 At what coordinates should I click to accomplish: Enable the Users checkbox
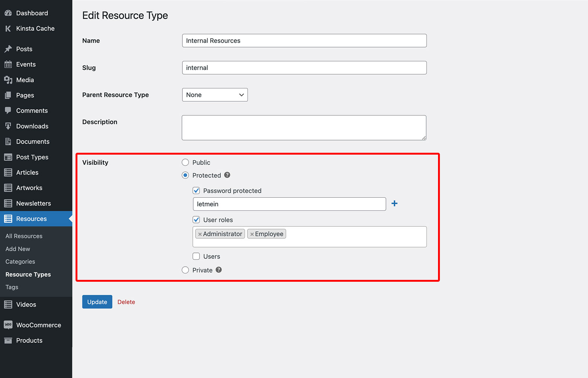(196, 256)
